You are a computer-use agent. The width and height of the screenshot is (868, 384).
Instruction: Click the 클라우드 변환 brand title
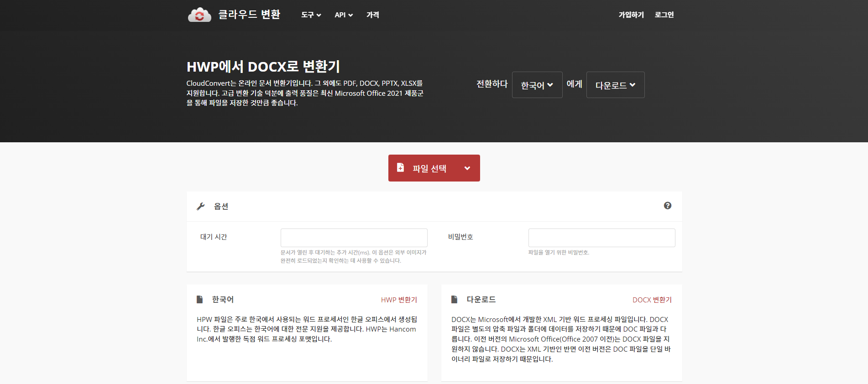click(x=249, y=15)
